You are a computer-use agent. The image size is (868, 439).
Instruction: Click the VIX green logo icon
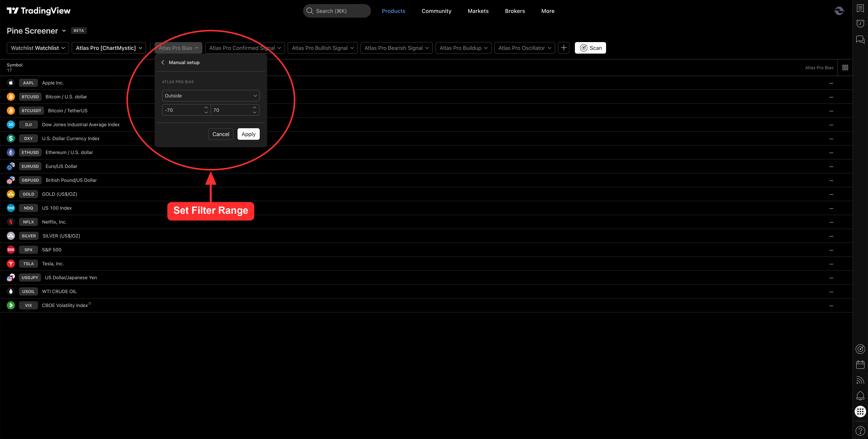click(x=11, y=306)
